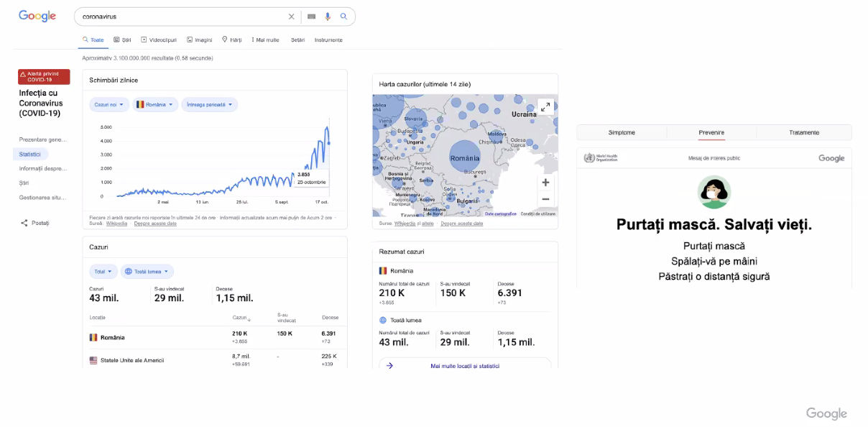Click the Spălați-vă pe mâini text

point(714,262)
